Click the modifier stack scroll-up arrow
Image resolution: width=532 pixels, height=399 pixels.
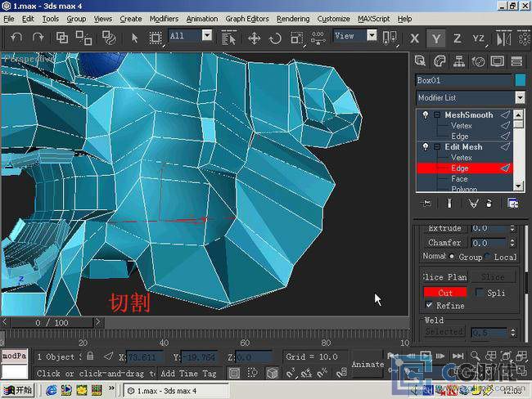[x=518, y=115]
